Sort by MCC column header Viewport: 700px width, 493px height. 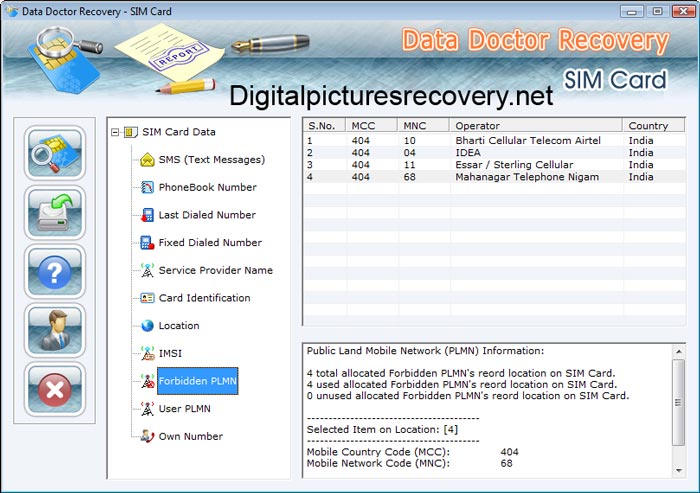coord(371,125)
